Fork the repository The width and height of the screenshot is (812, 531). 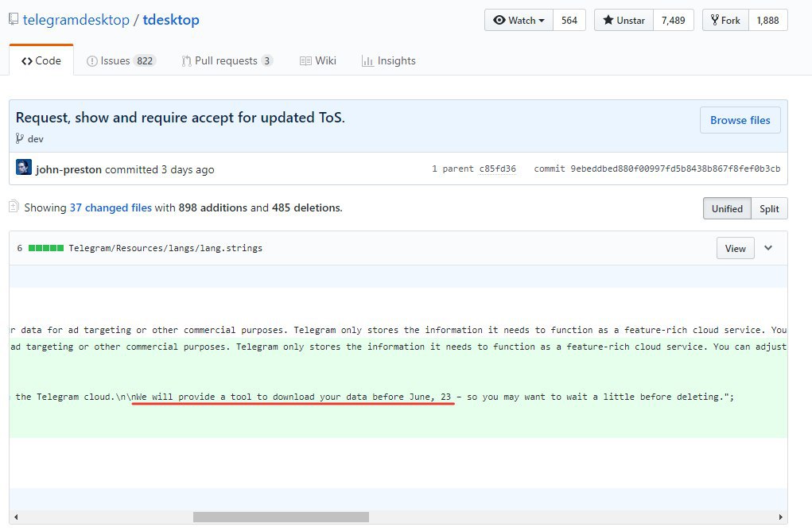tap(725, 20)
